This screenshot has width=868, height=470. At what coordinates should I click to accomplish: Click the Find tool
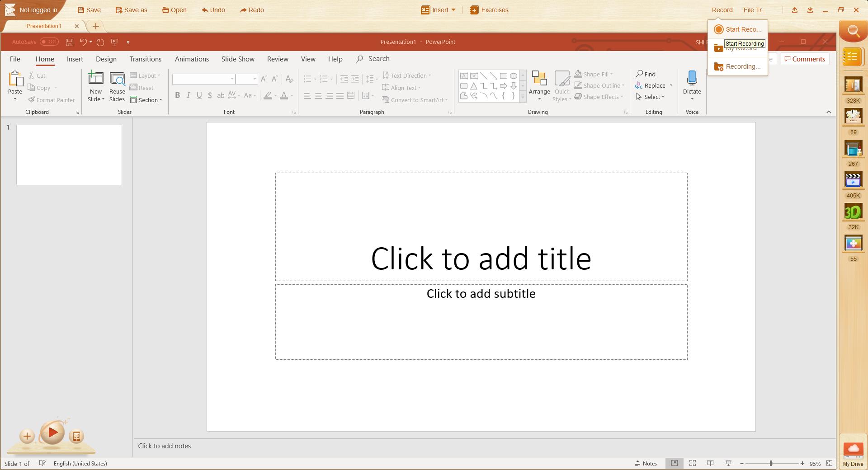646,74
